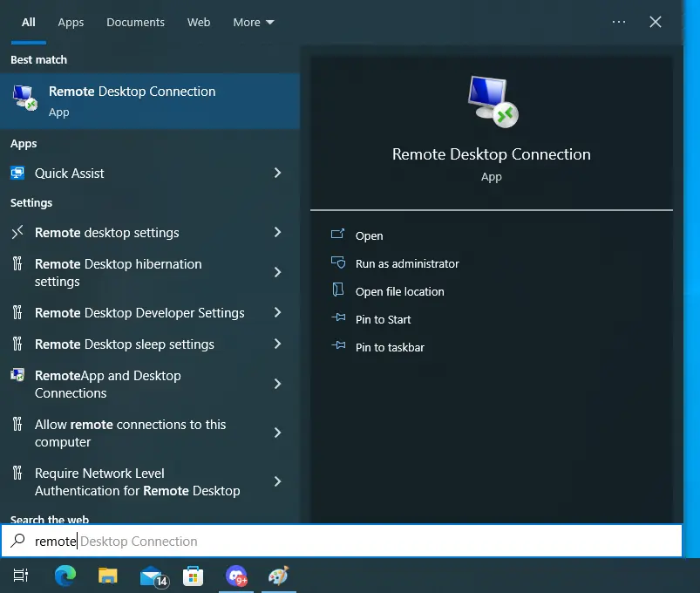Image resolution: width=700 pixels, height=593 pixels.
Task: Click Open in the preview pane
Action: [x=370, y=235]
